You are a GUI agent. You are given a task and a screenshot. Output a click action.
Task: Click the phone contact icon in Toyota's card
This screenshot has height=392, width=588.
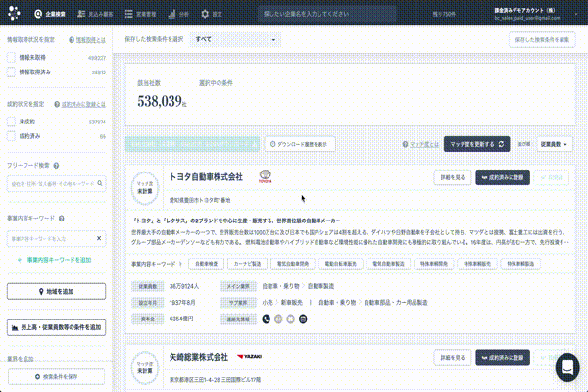[x=266, y=318]
